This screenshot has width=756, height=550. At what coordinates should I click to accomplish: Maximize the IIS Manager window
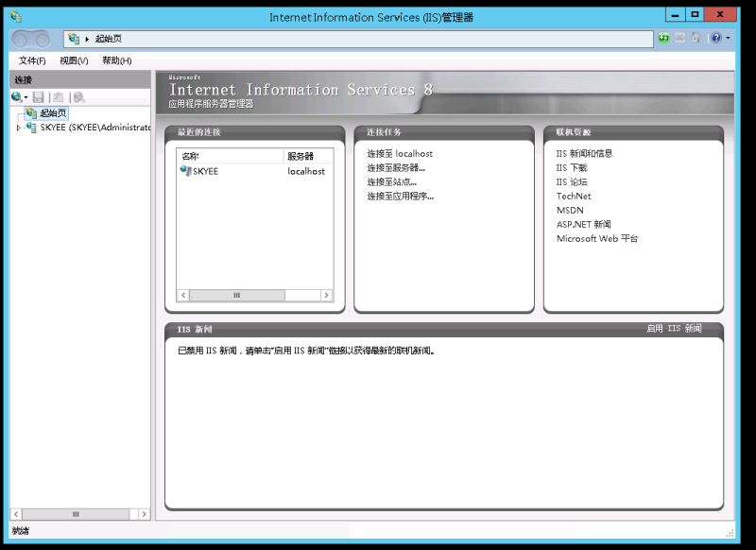tap(695, 15)
